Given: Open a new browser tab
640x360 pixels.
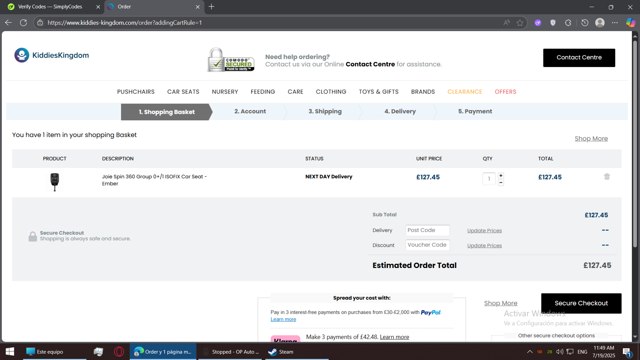Looking at the screenshot, I should 211,7.
